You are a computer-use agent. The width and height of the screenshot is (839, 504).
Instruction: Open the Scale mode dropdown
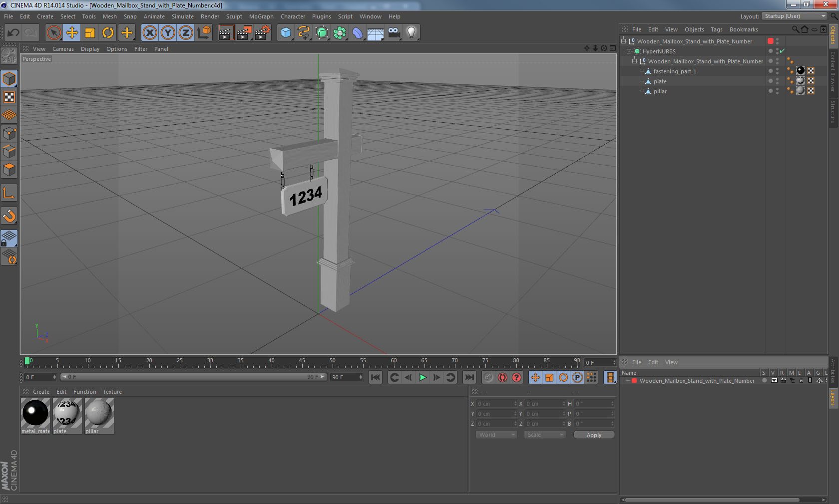(x=545, y=435)
